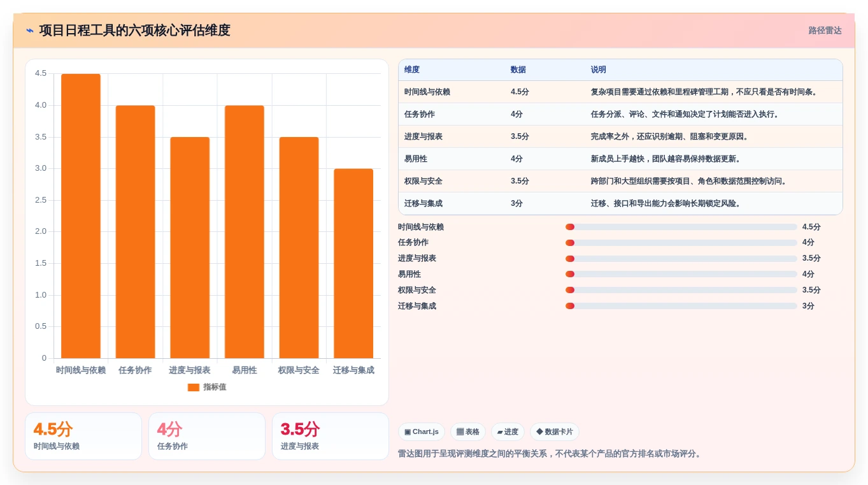Click the description starting with 迁移、接口和导出
The height and width of the screenshot is (485, 868).
(x=665, y=203)
